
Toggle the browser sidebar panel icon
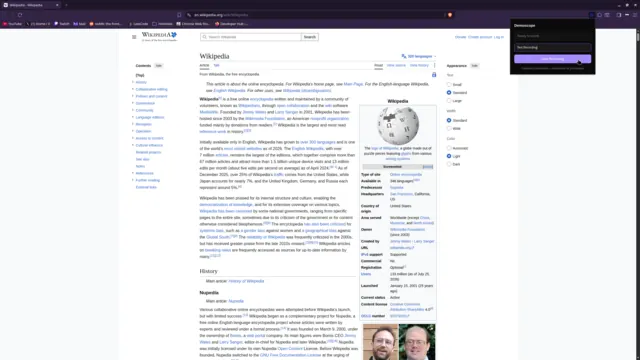pos(619,15)
